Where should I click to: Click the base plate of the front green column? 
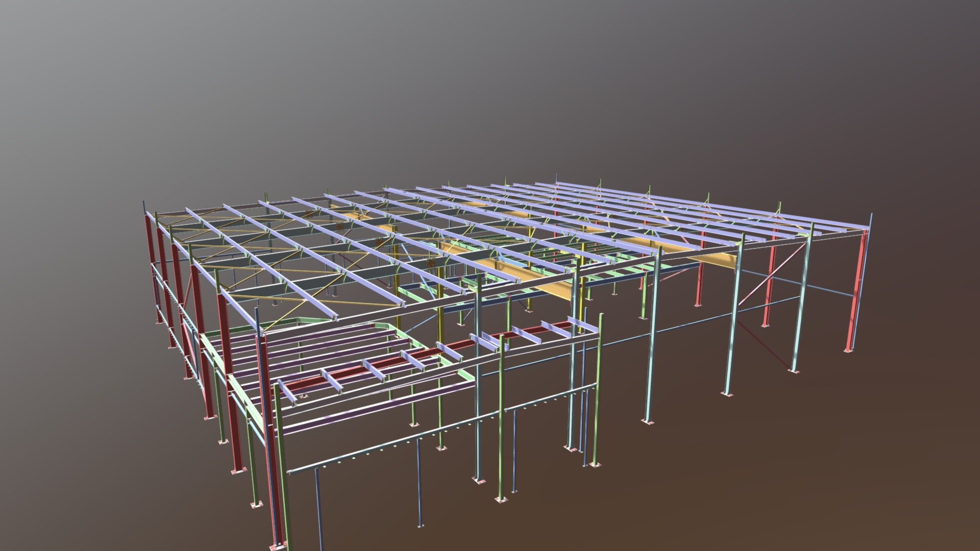point(501,500)
